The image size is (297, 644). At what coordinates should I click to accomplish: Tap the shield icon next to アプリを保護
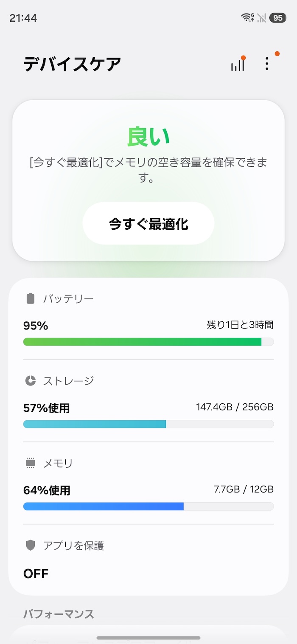point(30,546)
